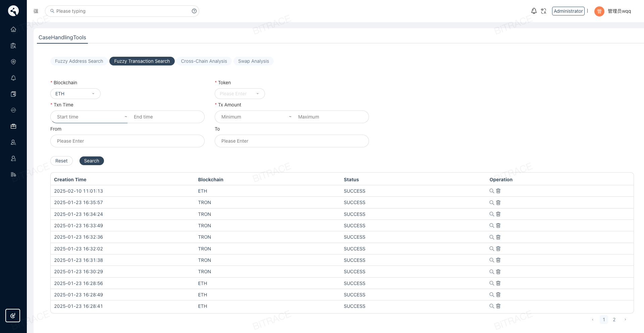Screen dimensions: 644x333
Task: Open the document search sidebar icon
Action: pyautogui.click(x=13, y=46)
